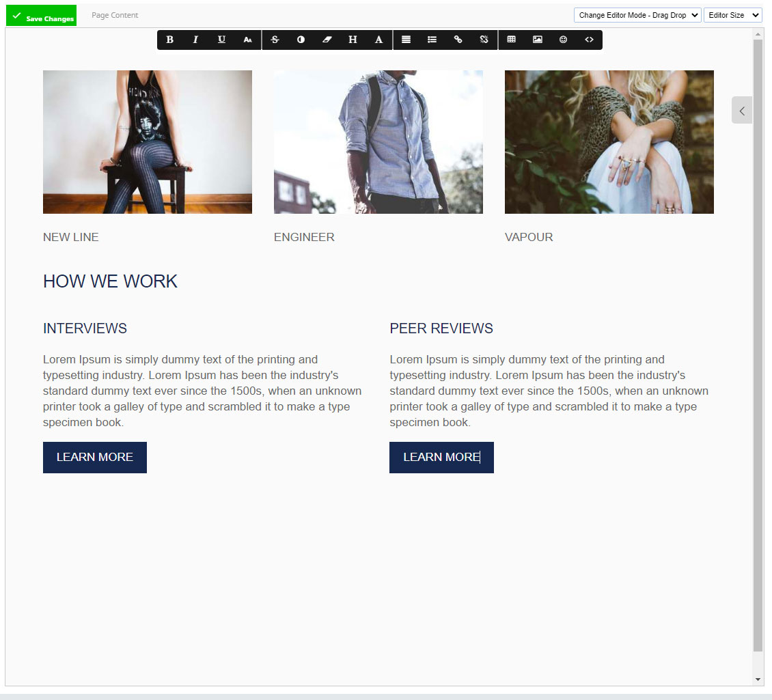
Task: Open the Change Editor Mode dropdown
Action: coord(637,15)
